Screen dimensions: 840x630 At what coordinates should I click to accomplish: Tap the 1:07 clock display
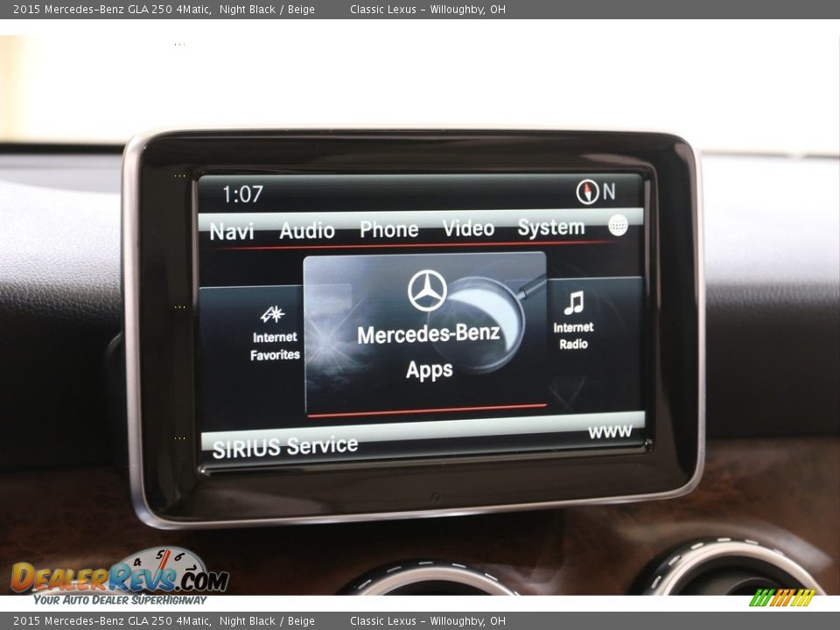242,194
